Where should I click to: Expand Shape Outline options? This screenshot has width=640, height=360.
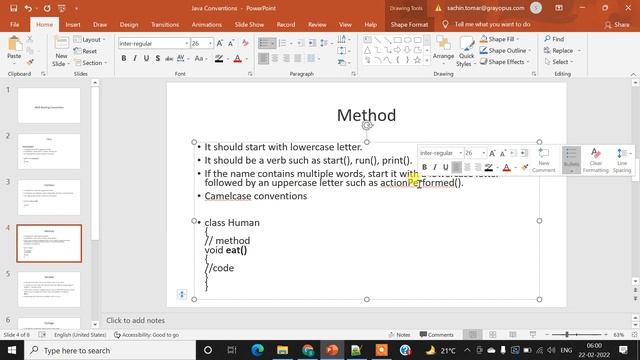point(529,51)
